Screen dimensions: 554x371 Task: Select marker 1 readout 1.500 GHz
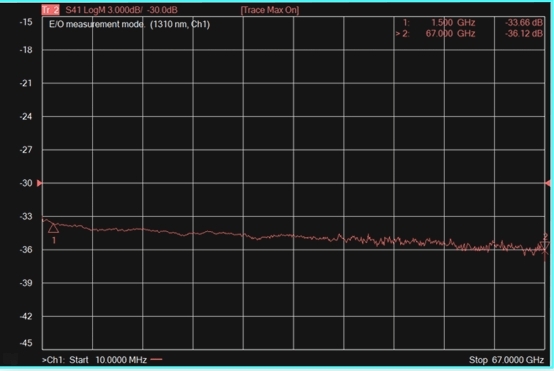pos(439,23)
